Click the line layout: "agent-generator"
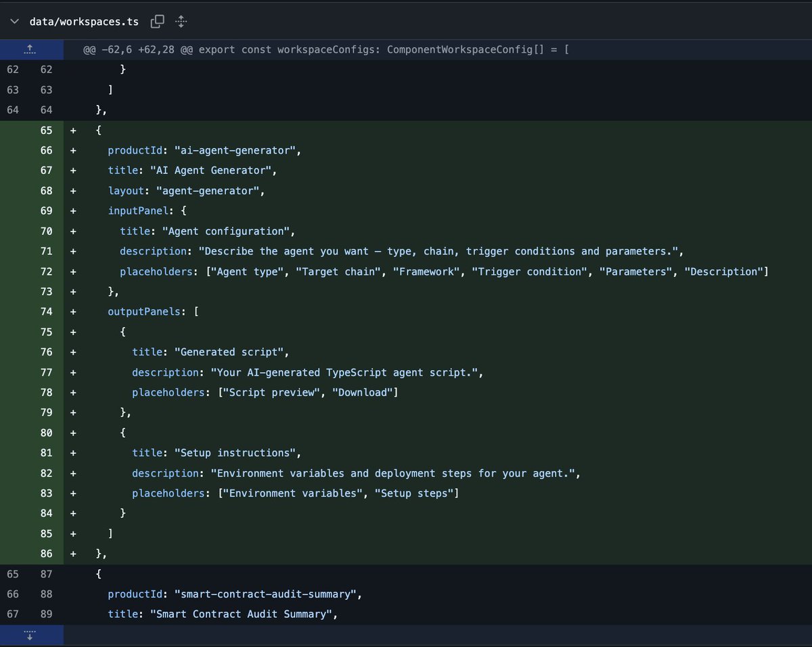This screenshot has height=647, width=812. click(186, 191)
